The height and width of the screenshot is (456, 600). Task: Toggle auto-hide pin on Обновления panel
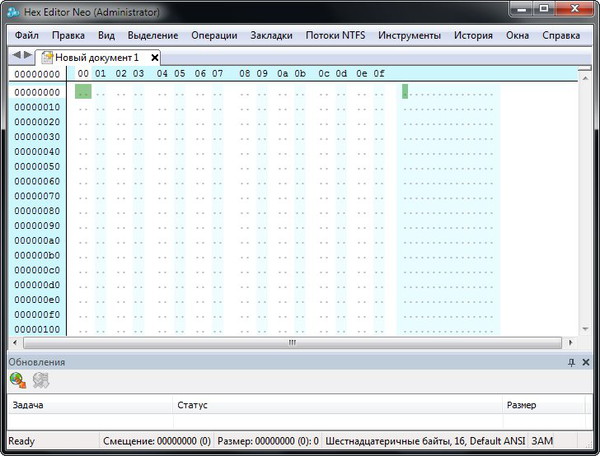pyautogui.click(x=571, y=362)
